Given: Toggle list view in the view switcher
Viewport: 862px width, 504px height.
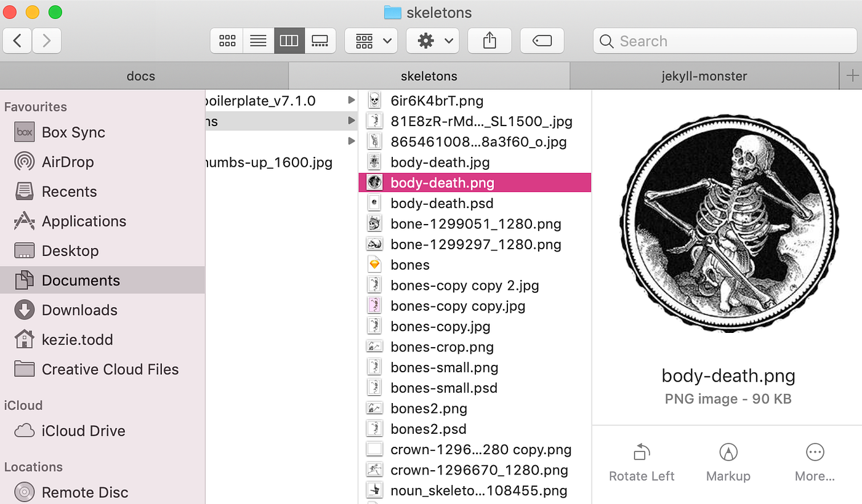Looking at the screenshot, I should point(258,41).
